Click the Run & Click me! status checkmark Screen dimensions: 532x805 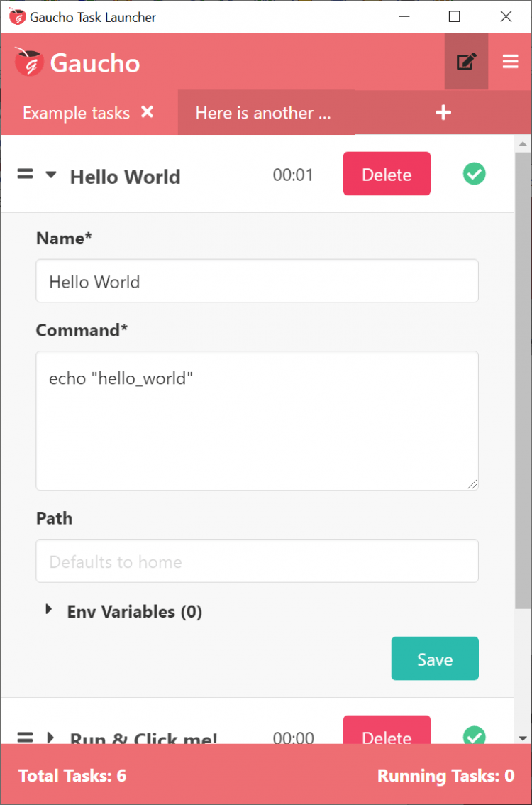click(474, 736)
